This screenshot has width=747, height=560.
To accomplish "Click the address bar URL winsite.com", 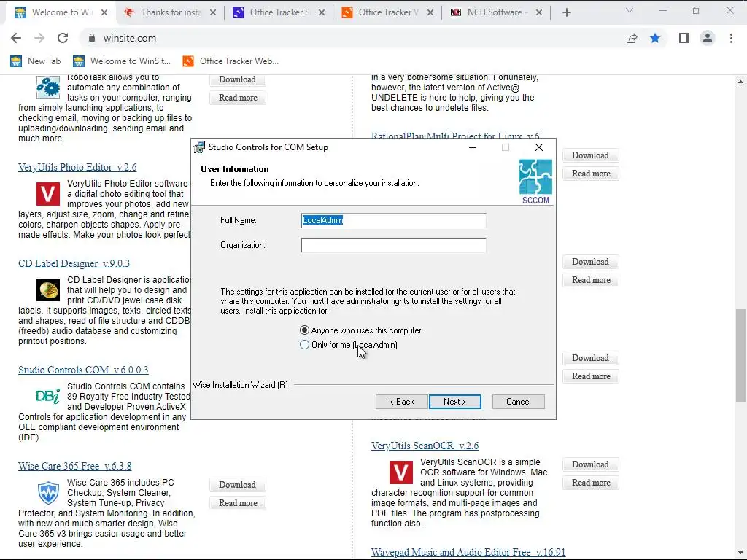I will click(130, 38).
